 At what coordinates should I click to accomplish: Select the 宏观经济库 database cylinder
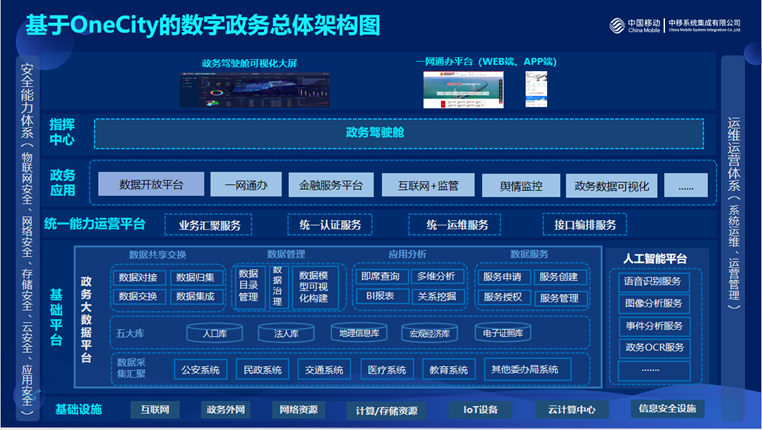430,332
